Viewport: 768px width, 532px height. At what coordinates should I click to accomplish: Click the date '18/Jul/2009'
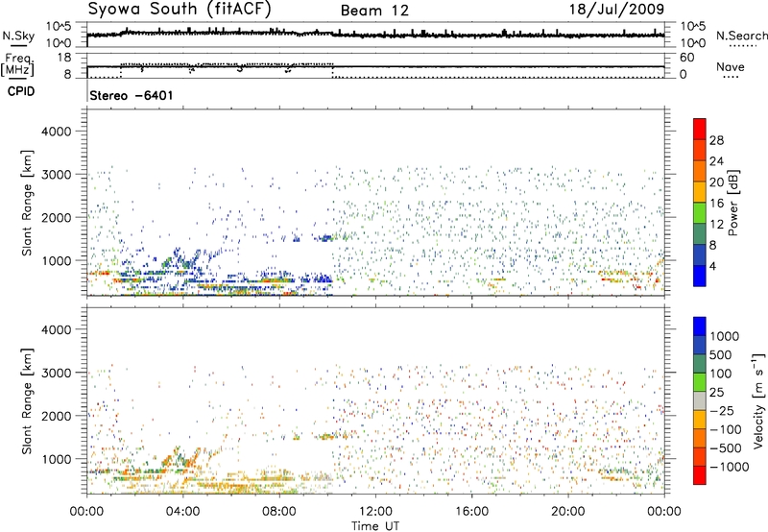coord(616,10)
